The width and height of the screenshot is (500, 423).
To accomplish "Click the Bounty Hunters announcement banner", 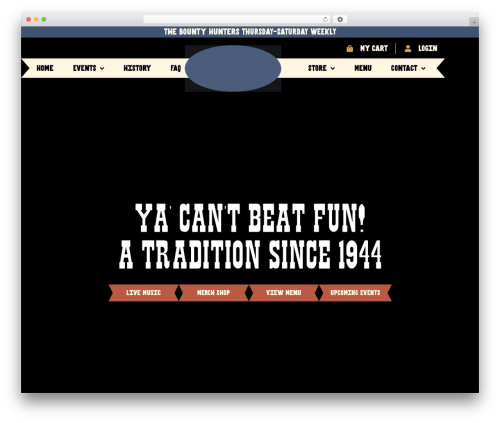I will click(250, 32).
